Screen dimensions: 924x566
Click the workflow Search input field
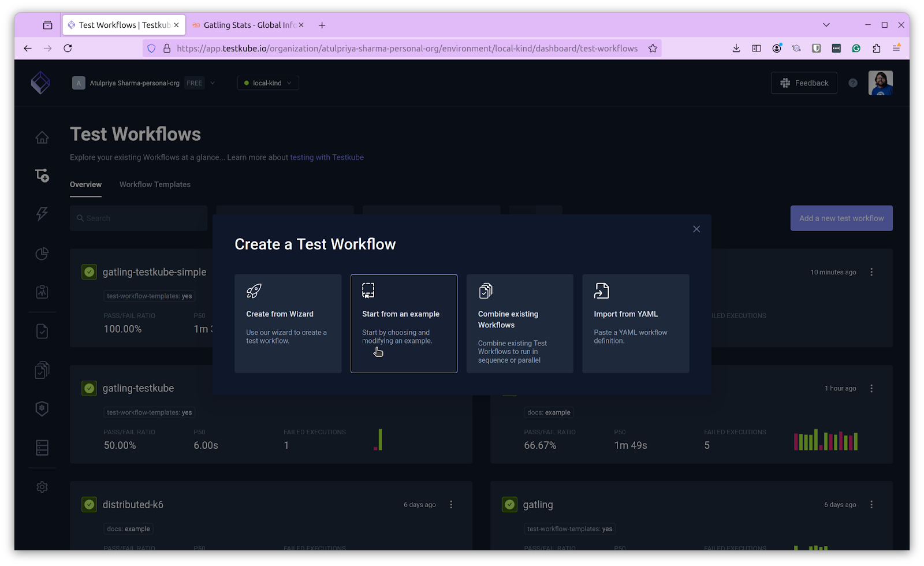139,218
